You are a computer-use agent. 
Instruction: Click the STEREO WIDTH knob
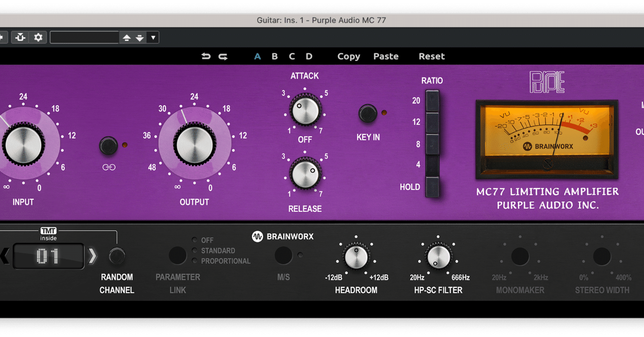(x=602, y=257)
